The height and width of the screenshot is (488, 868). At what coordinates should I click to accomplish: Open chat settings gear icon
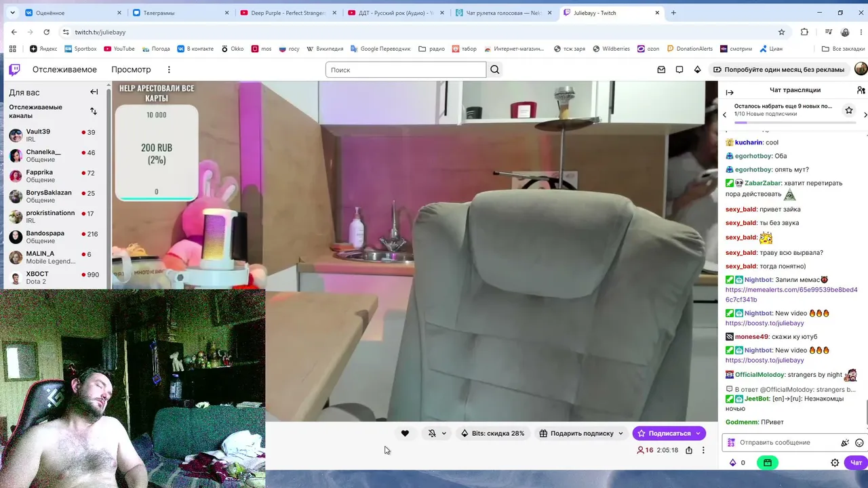pyautogui.click(x=835, y=463)
